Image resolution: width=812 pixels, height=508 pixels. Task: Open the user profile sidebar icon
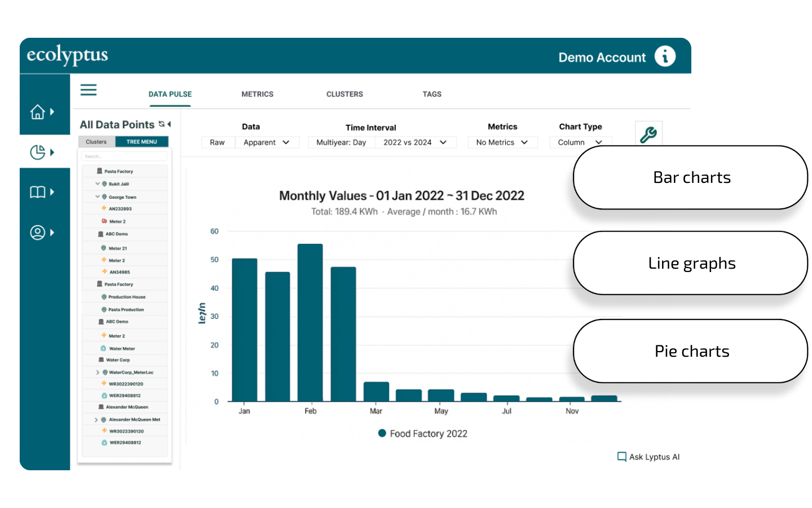tap(38, 233)
